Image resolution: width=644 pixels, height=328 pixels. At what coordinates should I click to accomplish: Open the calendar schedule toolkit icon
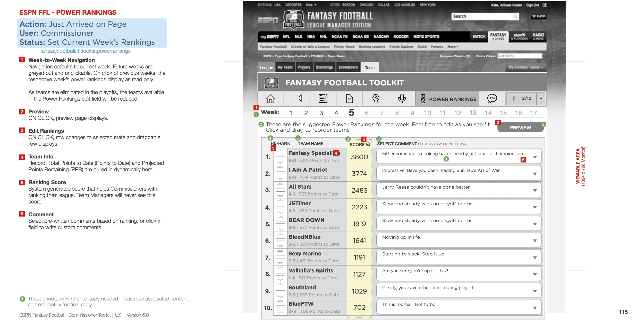[323, 99]
